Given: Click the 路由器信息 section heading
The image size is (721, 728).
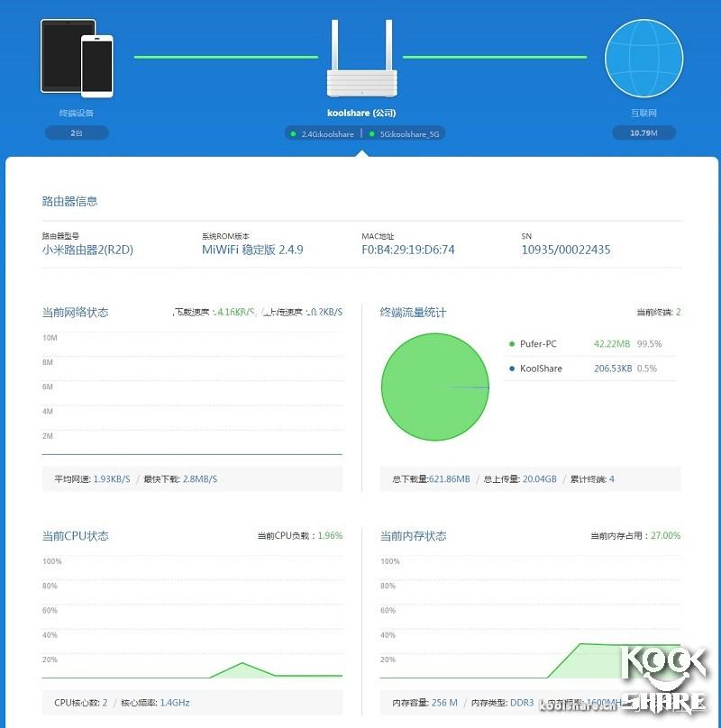Looking at the screenshot, I should tap(69, 201).
